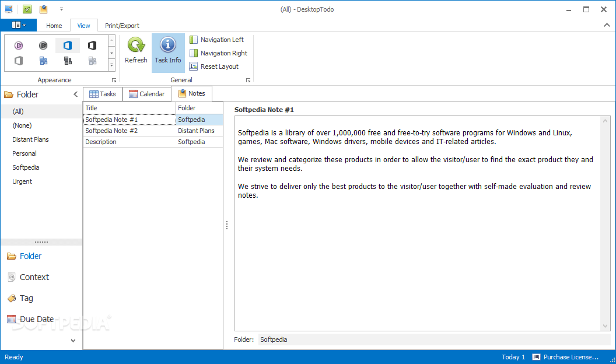Image resolution: width=616 pixels, height=364 pixels.
Task: Click Reset Layout
Action: (x=214, y=66)
